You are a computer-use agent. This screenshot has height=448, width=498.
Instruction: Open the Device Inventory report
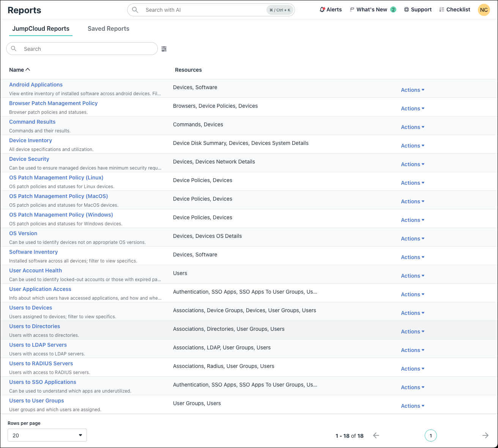[30, 140]
